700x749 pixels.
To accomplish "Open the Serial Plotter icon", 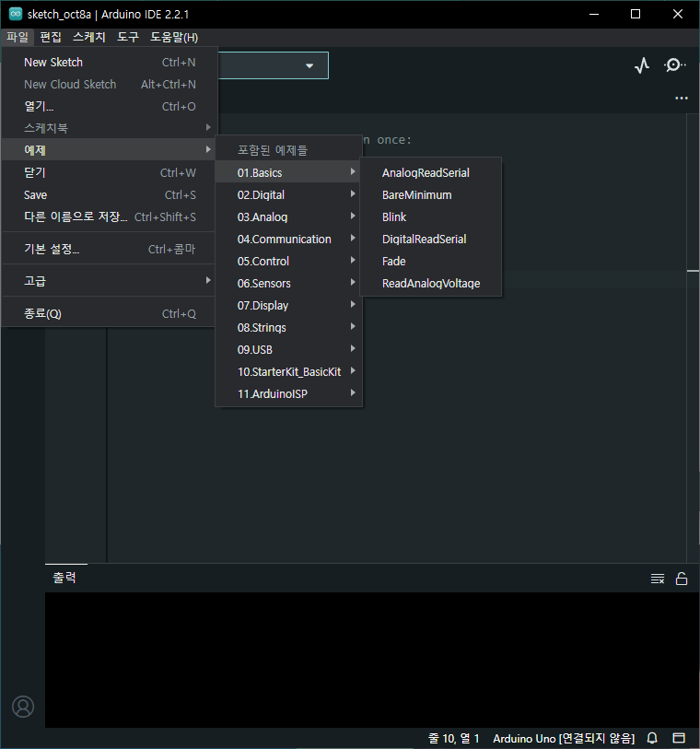I will coord(642,65).
